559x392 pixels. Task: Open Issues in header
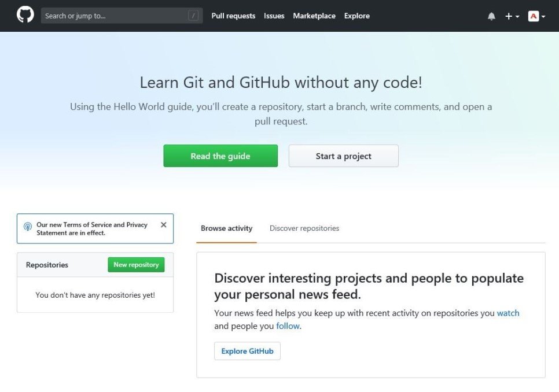pos(274,16)
